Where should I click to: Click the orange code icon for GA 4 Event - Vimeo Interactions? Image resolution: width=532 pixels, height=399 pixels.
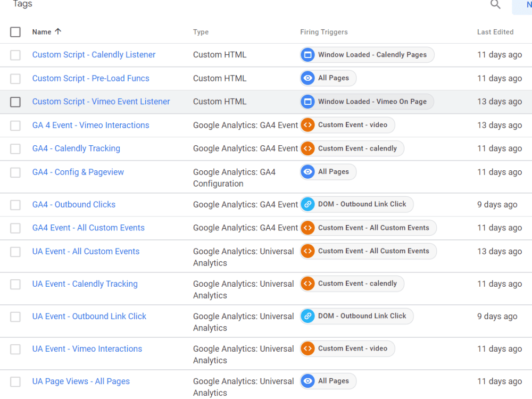click(x=307, y=125)
